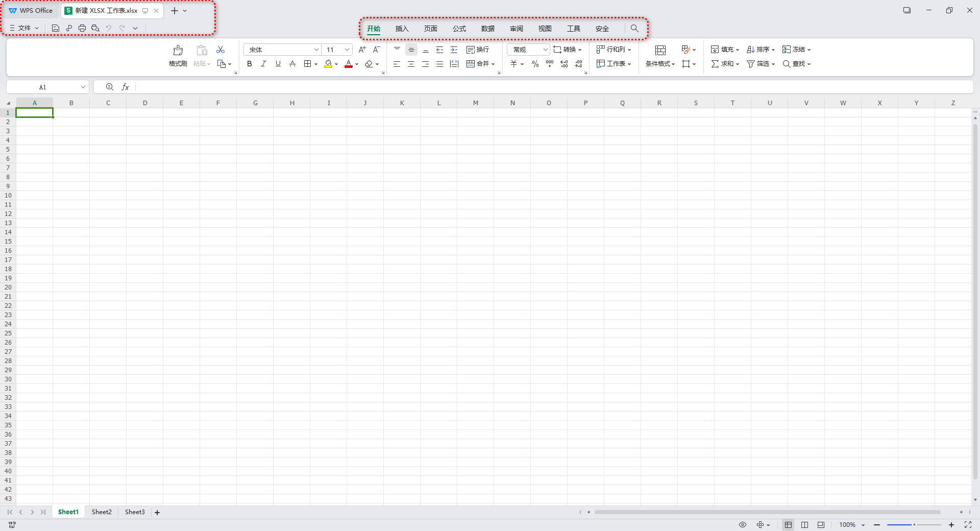980x531 pixels.
Task: Switch to the Sheet2 worksheet tab
Action: (102, 512)
